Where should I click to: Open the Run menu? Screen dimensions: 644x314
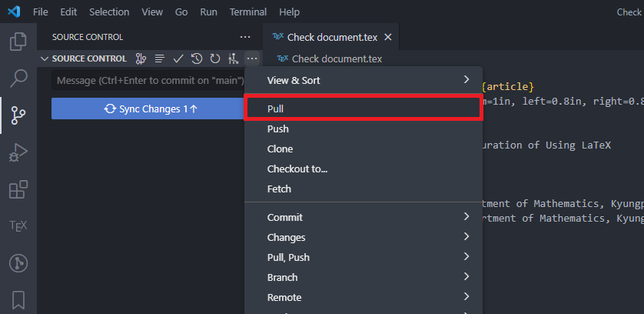[208, 12]
